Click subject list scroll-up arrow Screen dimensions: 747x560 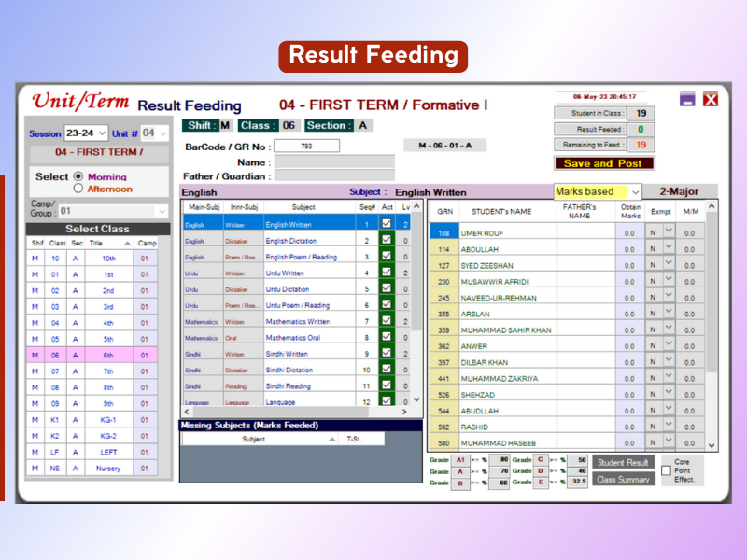pyautogui.click(x=416, y=206)
